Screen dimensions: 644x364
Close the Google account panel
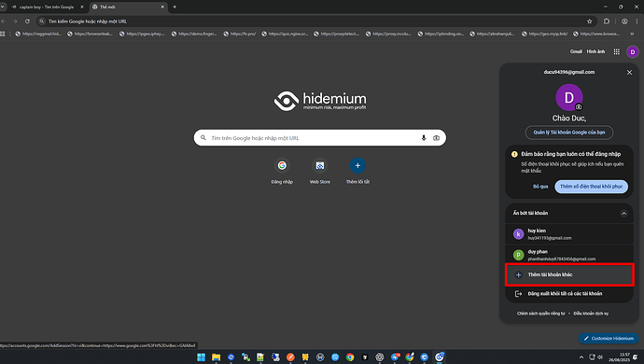(629, 72)
